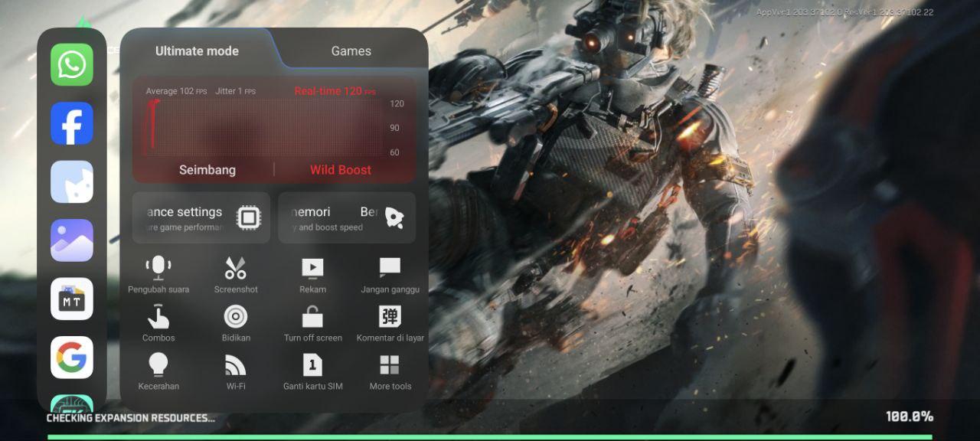Click the "Real-time 120 FPS" readout

tap(335, 91)
